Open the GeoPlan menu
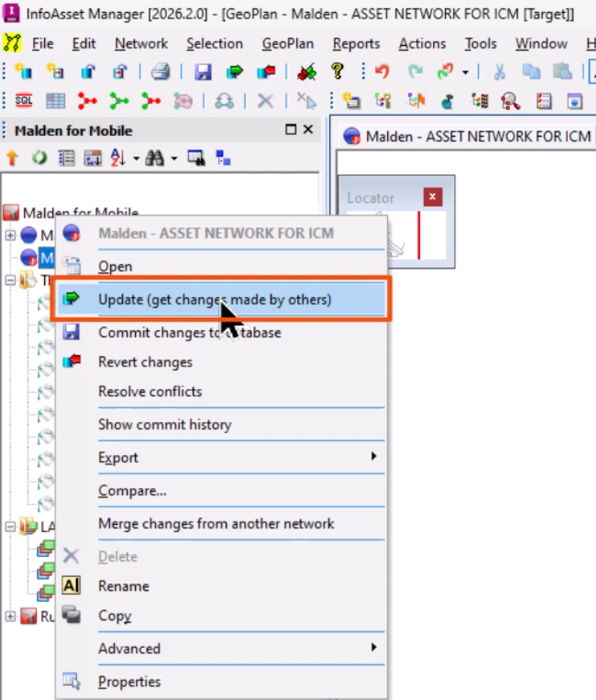 tap(288, 43)
